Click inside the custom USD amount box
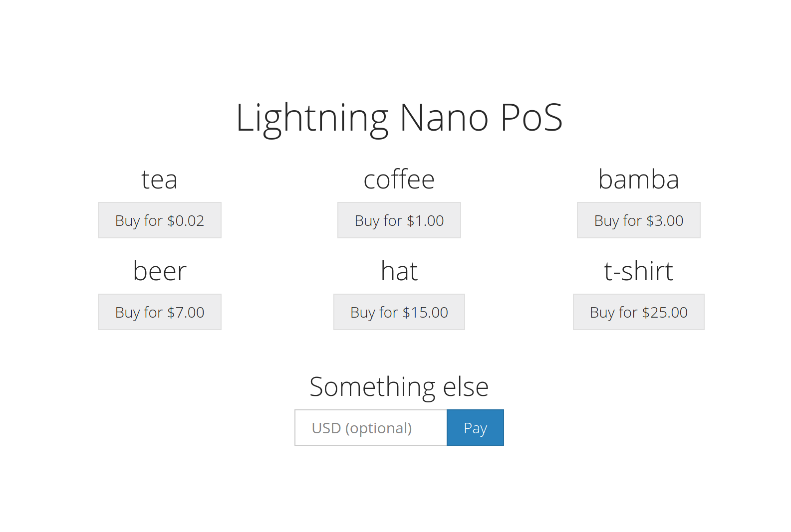 point(371,428)
